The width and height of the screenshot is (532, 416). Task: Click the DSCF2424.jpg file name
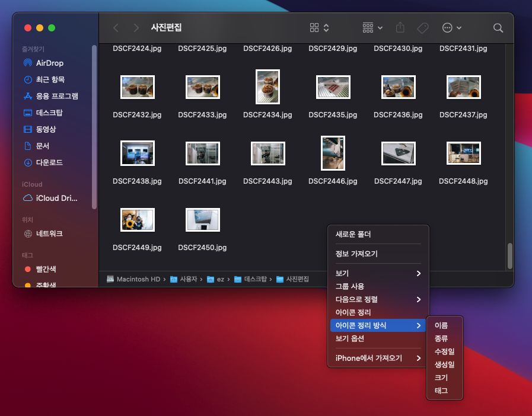coord(137,49)
